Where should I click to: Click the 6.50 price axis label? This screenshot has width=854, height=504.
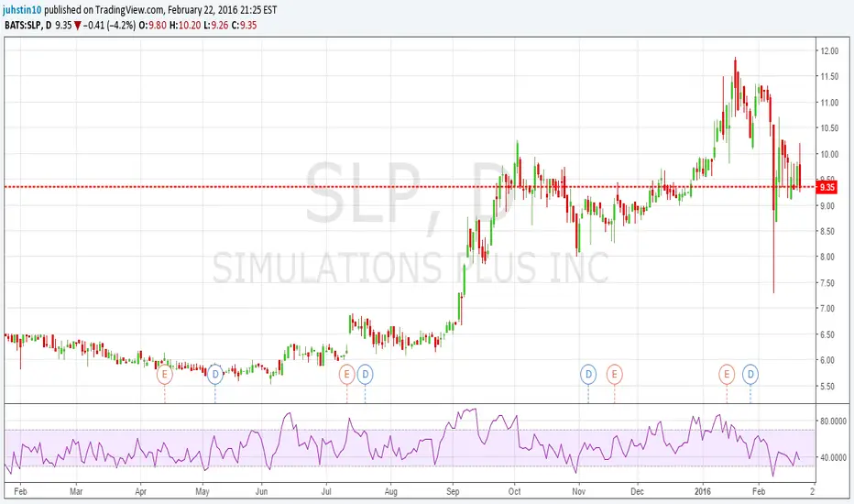tap(827, 334)
